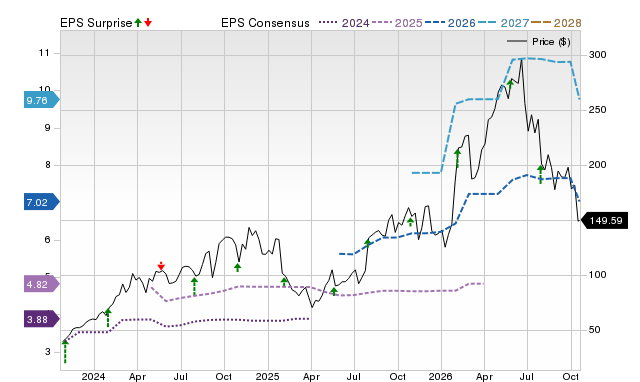Click the 2024 EPS consensus legend entry
Screen dimensions: 640x382
click(344, 23)
